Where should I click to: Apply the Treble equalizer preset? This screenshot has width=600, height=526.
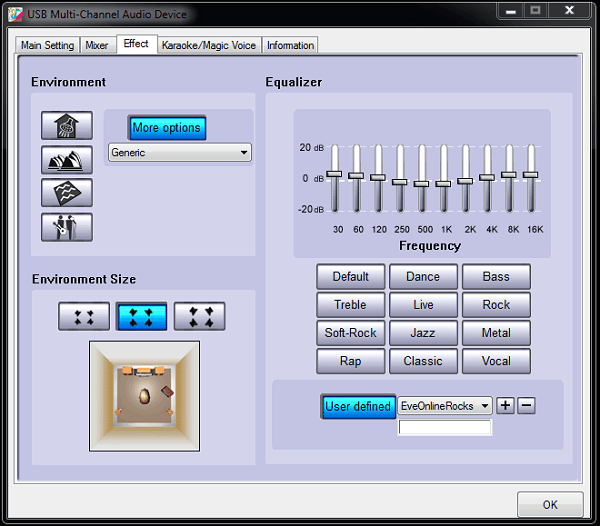[351, 305]
